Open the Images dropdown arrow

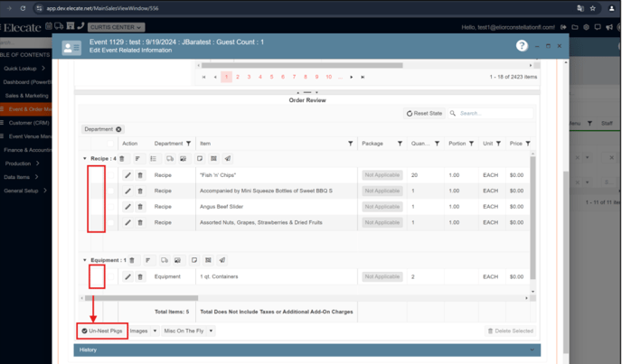(x=155, y=331)
